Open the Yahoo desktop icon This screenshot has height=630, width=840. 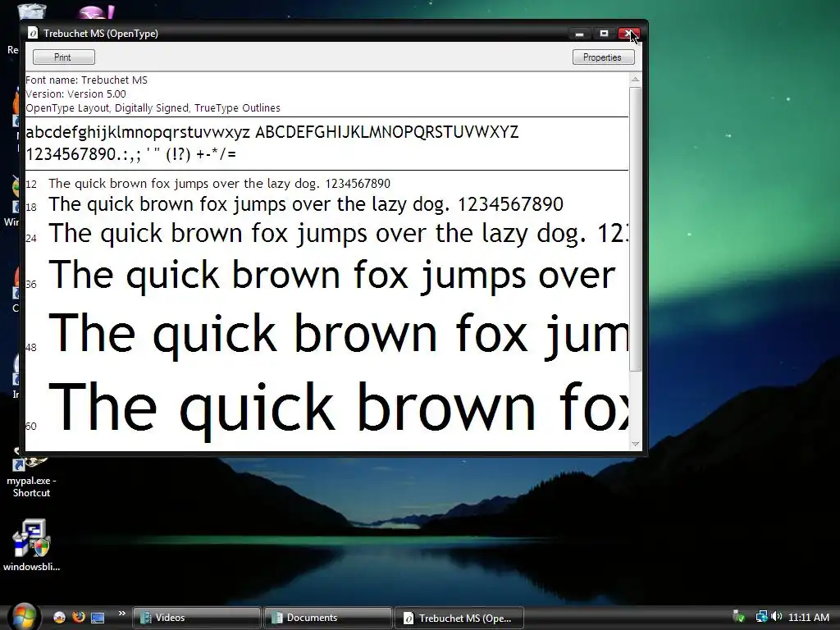pos(97,11)
